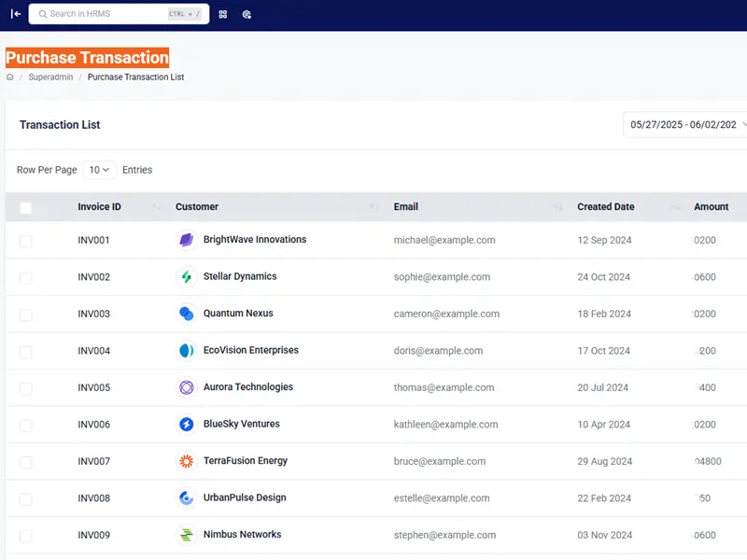This screenshot has width=747, height=560.
Task: Open the Row Per Page dropdown
Action: pyautogui.click(x=99, y=170)
